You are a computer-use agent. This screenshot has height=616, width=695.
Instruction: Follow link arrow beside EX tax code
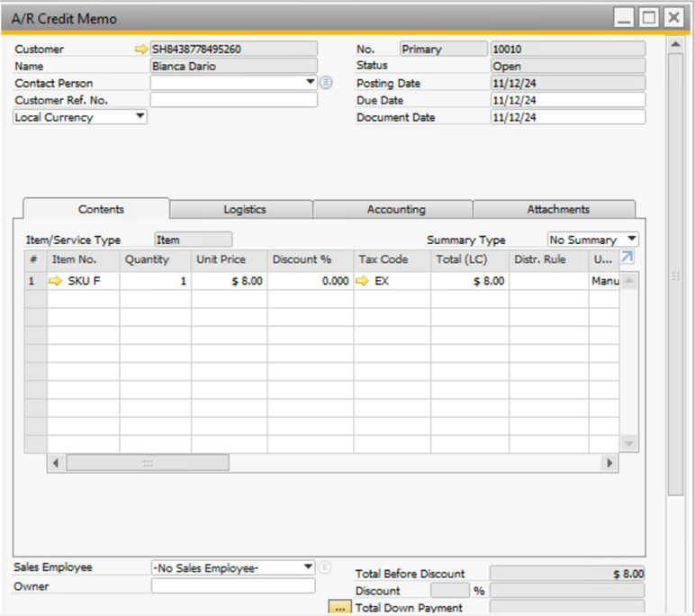point(362,281)
